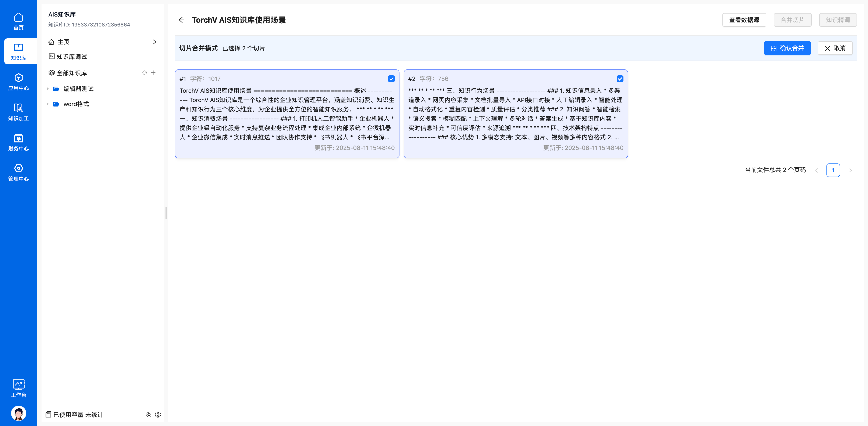Go to previous page arrow
Screen dimensions: 868x426
816,170
